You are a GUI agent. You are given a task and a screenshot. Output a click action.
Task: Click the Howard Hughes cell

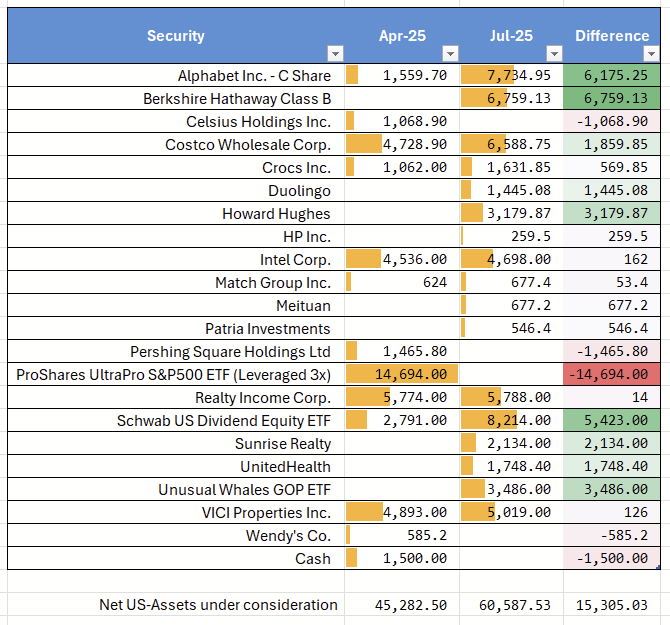[176, 214]
